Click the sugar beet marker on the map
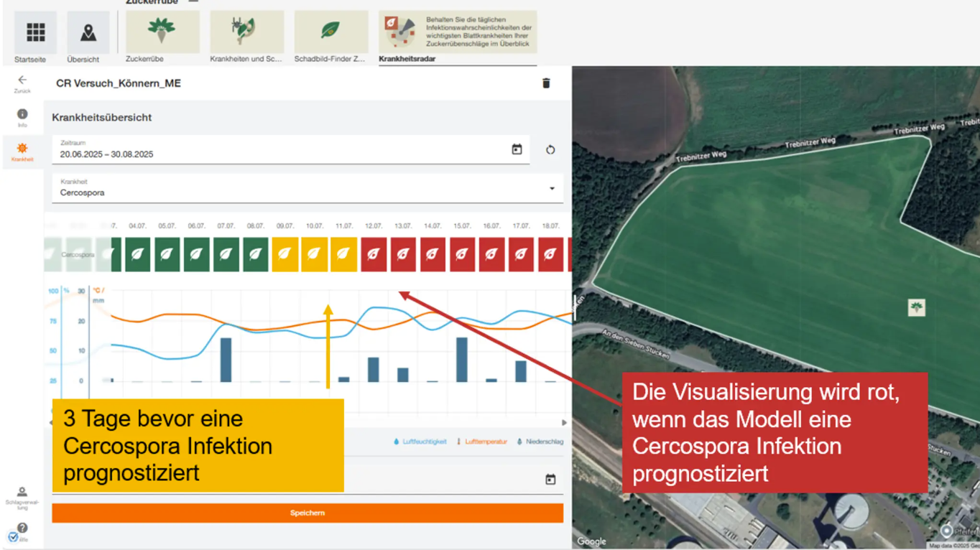The width and height of the screenshot is (980, 550). [x=916, y=307]
